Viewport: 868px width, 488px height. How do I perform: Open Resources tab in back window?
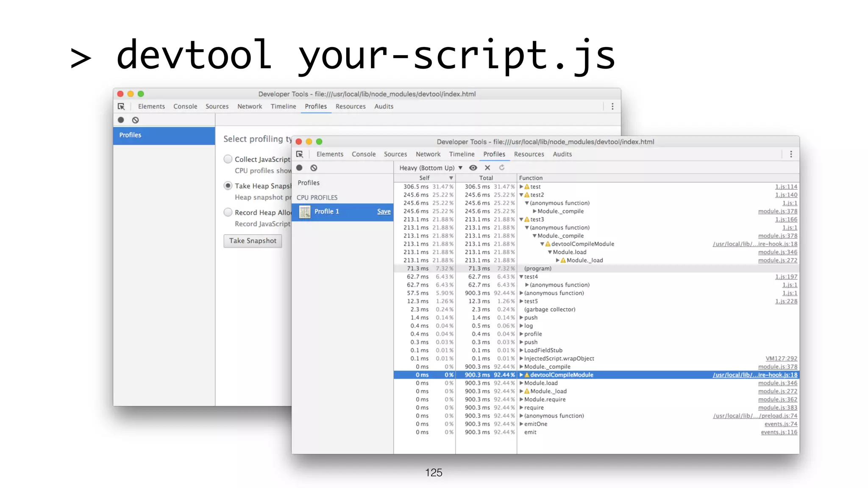tap(351, 106)
